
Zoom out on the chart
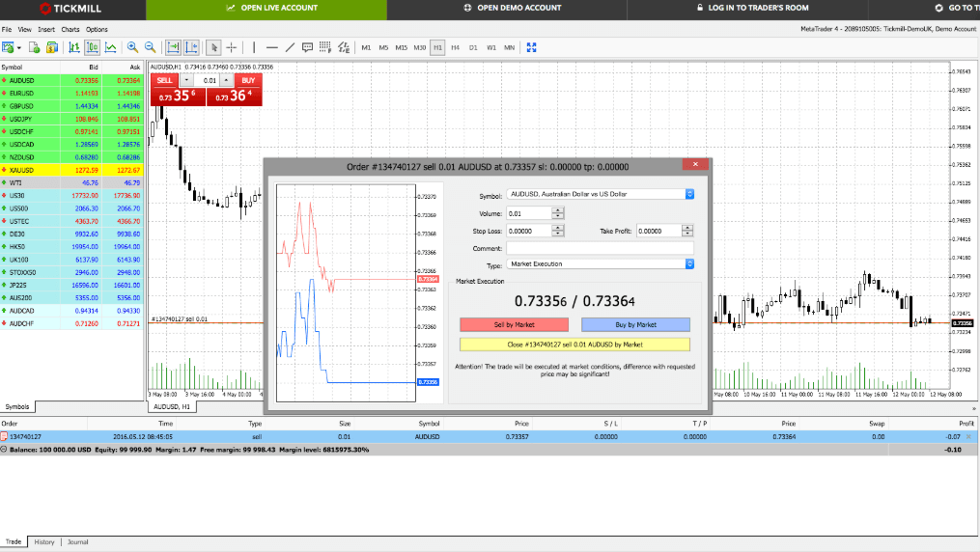(x=150, y=47)
